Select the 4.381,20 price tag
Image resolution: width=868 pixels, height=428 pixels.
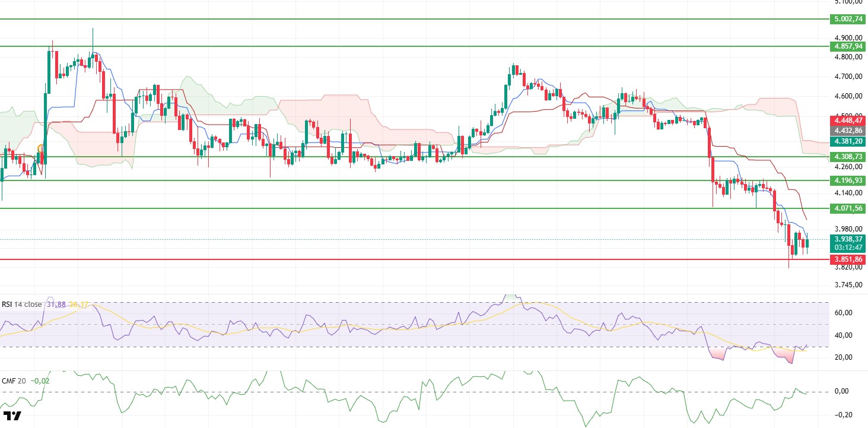coord(848,141)
